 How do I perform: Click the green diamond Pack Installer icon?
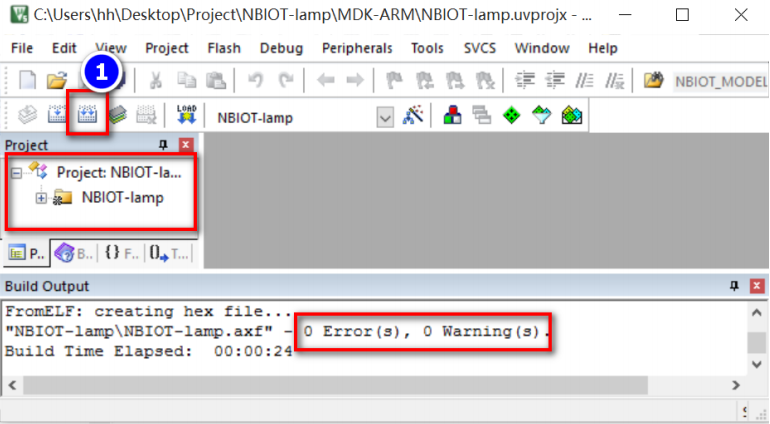[x=512, y=115]
